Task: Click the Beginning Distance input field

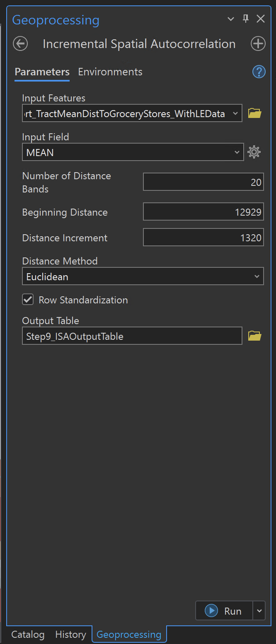Action: tap(203, 211)
